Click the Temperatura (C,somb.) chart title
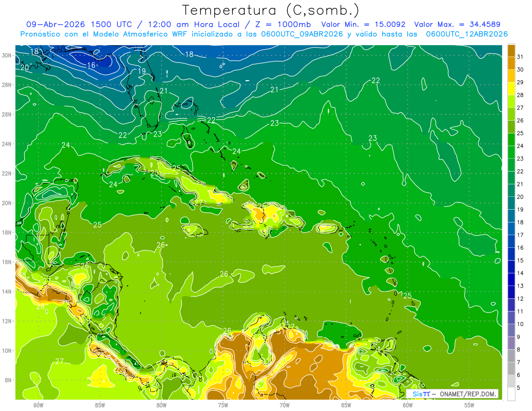The width and height of the screenshot is (532, 411). [x=270, y=10]
